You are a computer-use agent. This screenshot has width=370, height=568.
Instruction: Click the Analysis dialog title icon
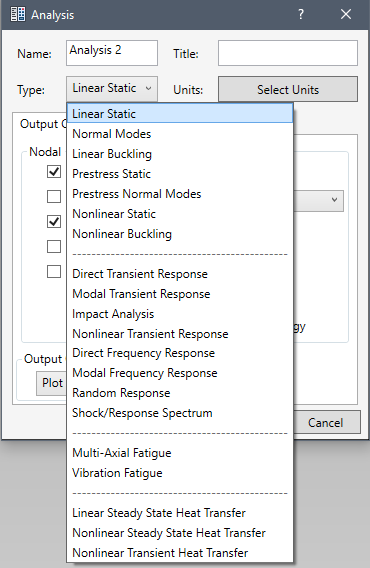[17, 14]
